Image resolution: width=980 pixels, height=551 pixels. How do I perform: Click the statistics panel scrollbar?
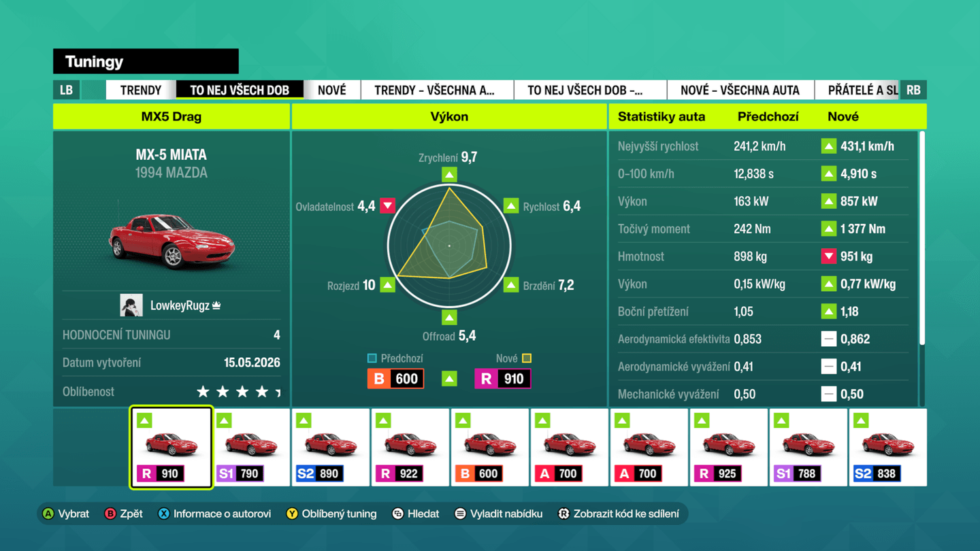922,238
